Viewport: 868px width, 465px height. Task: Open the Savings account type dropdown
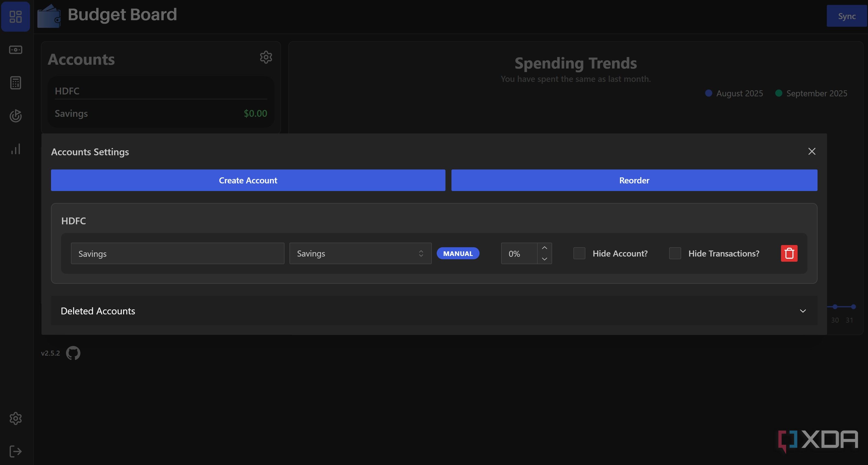(360, 253)
